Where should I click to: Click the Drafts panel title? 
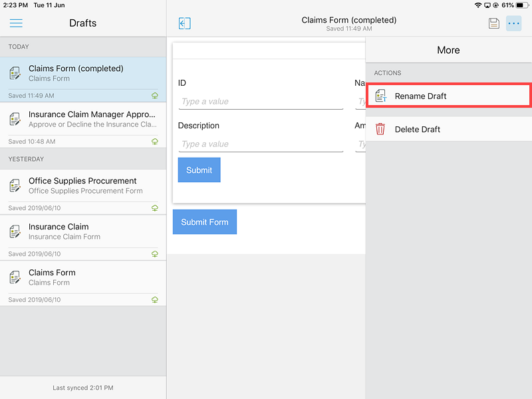[82, 23]
